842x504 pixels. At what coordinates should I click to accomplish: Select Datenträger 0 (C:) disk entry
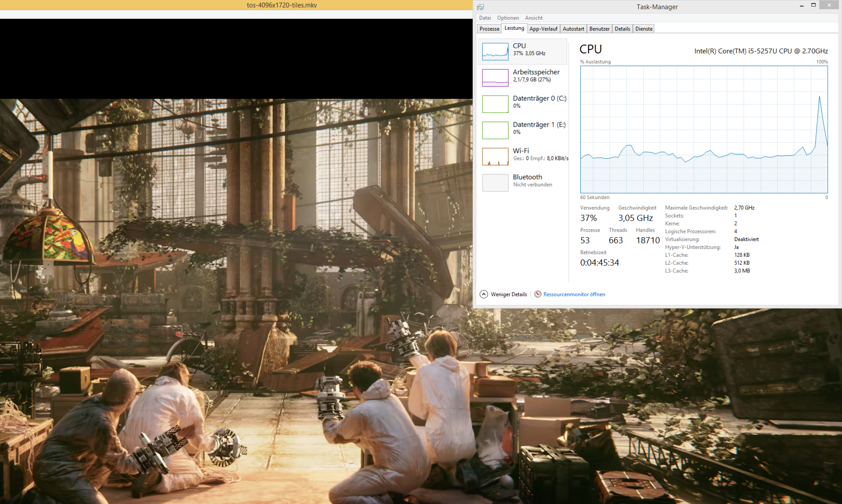pyautogui.click(x=539, y=99)
